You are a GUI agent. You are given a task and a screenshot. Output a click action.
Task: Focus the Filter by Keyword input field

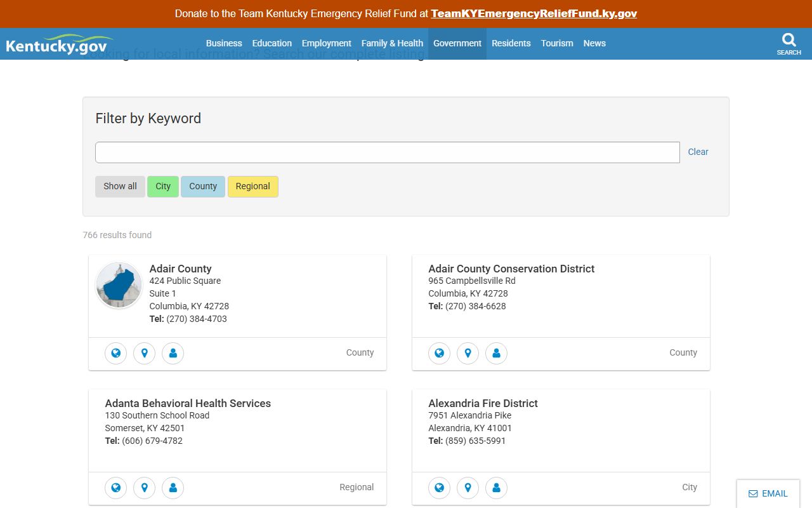click(x=388, y=152)
